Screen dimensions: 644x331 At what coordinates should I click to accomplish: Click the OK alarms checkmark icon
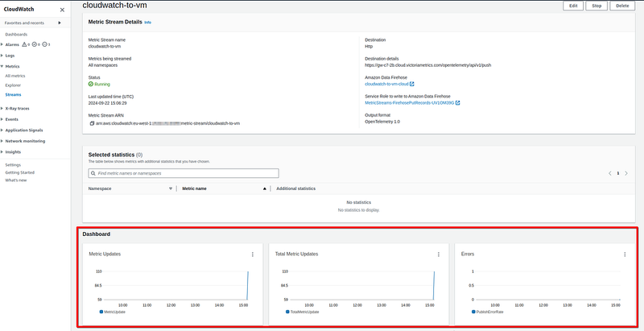(35, 44)
